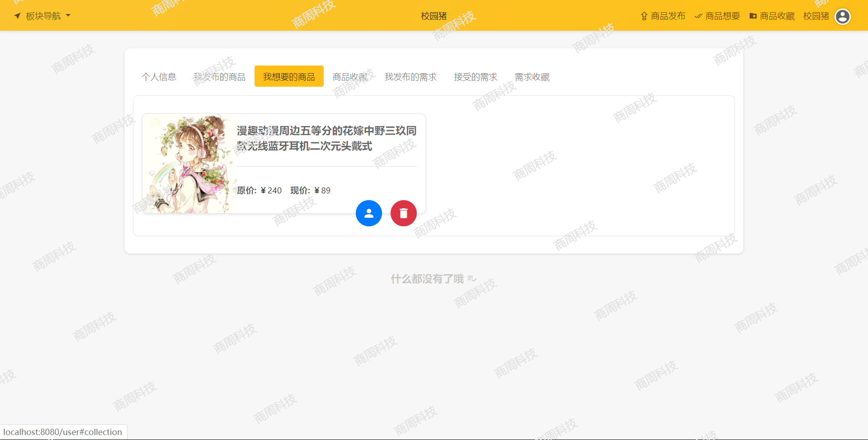
Task: Switch to the 个人信息 tab
Action: pyautogui.click(x=159, y=77)
